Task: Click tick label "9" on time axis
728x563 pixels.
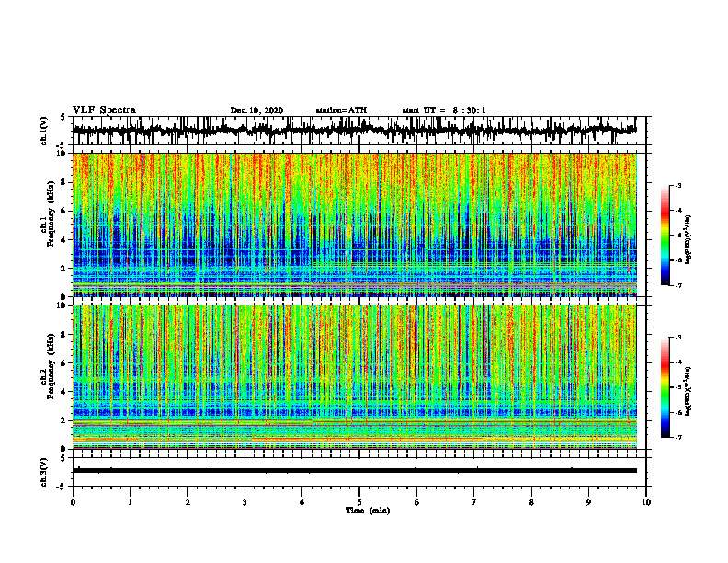Action: tap(588, 502)
